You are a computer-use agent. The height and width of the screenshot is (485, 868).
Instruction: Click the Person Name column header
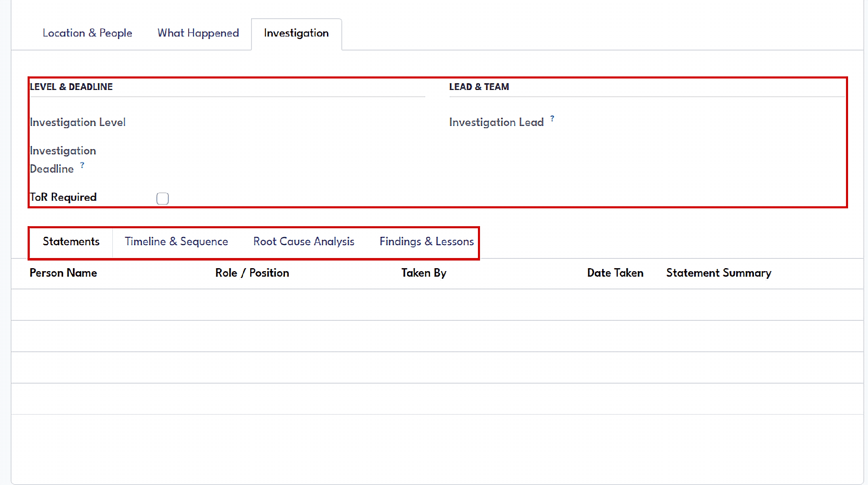(63, 273)
